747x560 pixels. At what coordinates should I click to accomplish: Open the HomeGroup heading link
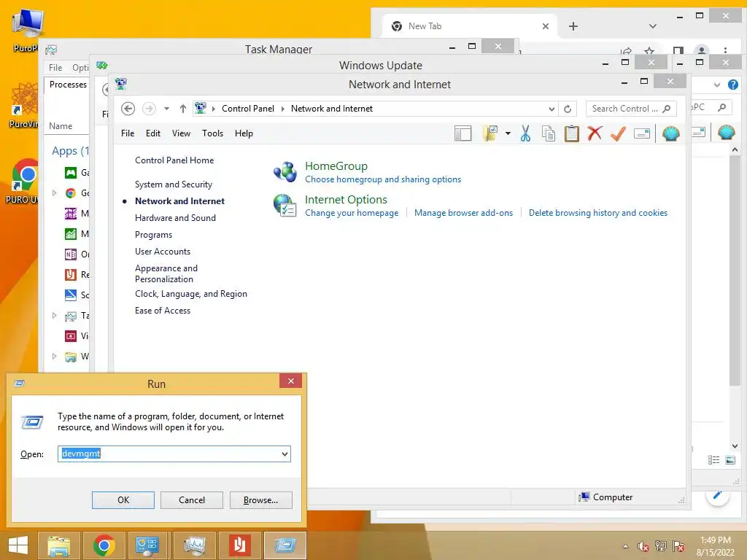(336, 166)
